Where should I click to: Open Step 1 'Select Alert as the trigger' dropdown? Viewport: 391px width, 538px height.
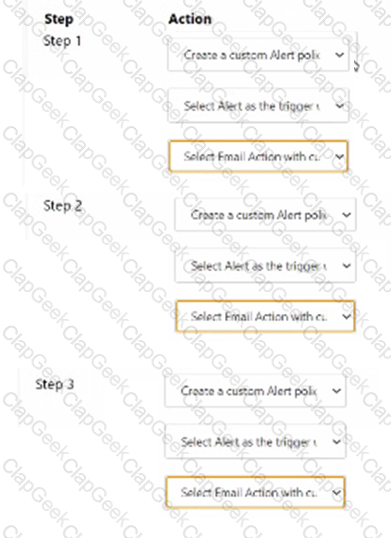click(x=258, y=106)
